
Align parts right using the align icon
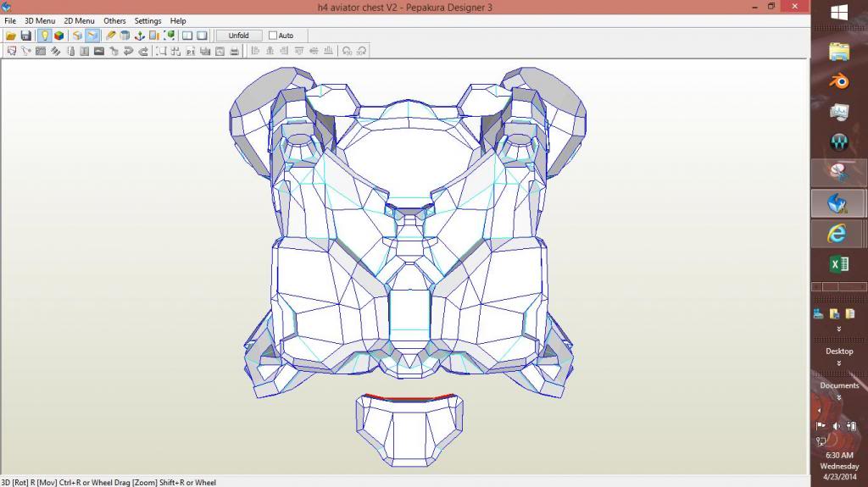point(285,51)
